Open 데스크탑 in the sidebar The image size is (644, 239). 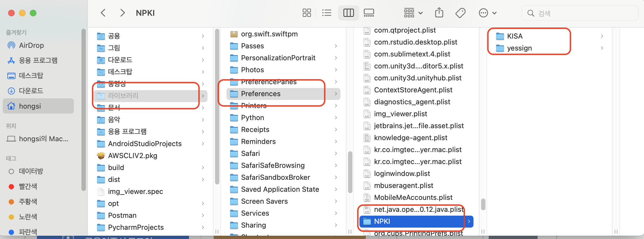(26, 76)
